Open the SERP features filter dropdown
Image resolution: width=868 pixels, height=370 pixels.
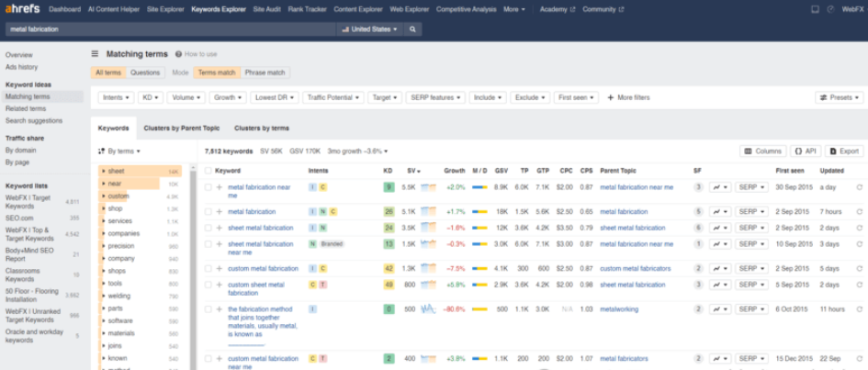click(435, 97)
